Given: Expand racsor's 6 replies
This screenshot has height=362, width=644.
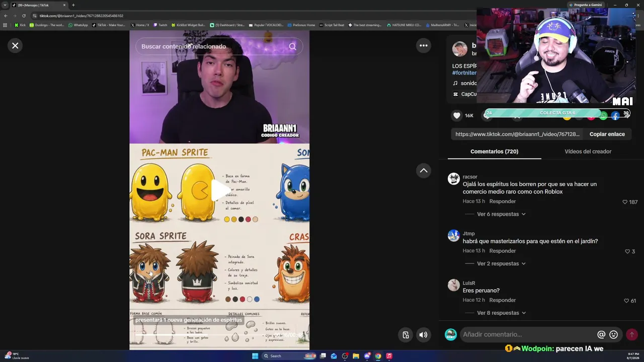Looking at the screenshot, I should pyautogui.click(x=501, y=214).
